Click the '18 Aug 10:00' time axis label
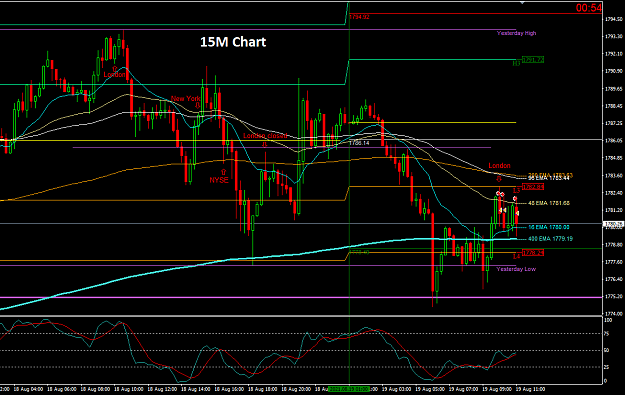625x395 pixels. tap(128, 389)
